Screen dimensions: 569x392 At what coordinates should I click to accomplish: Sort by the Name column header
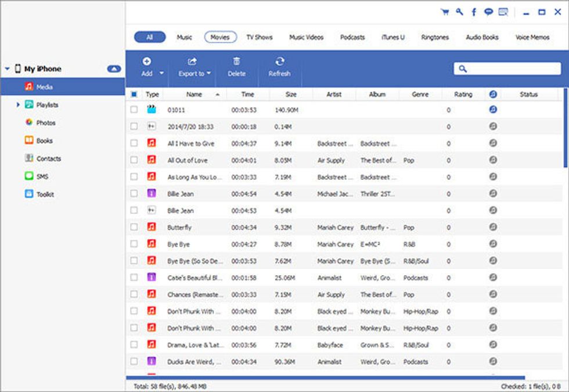point(194,94)
